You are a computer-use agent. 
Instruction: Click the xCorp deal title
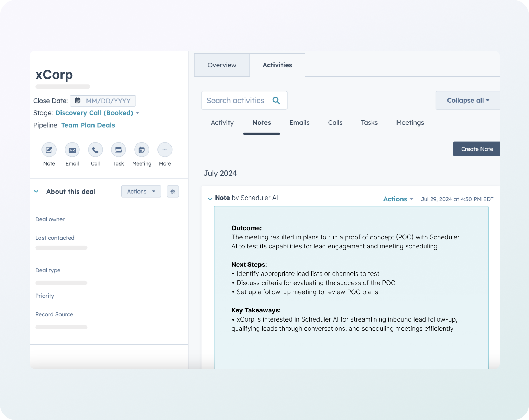pos(54,75)
